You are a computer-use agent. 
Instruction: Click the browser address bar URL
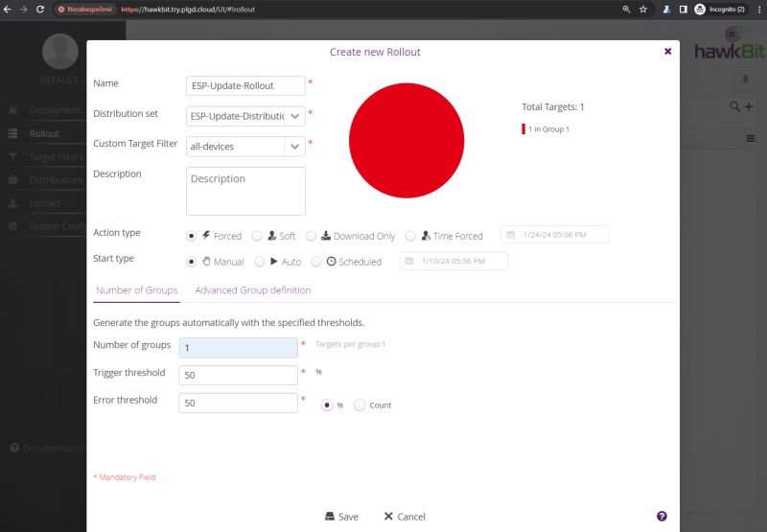[188, 10]
